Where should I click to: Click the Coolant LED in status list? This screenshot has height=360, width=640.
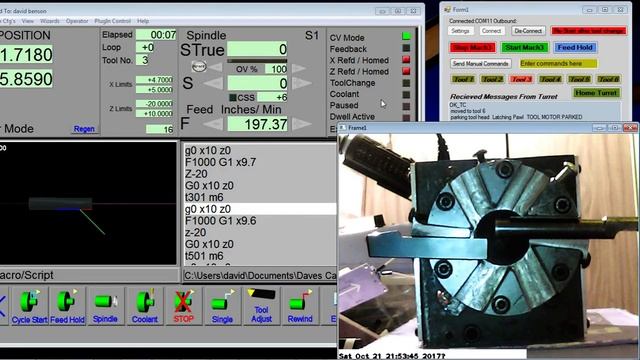[406, 94]
